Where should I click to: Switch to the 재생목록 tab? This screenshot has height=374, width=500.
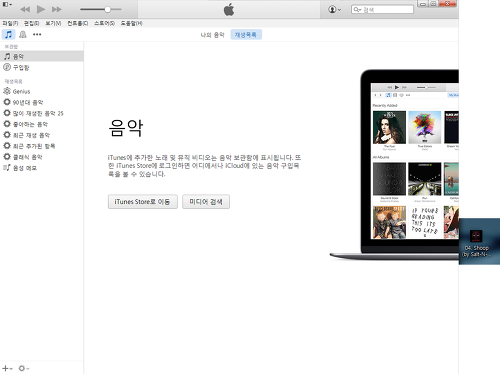tap(246, 35)
